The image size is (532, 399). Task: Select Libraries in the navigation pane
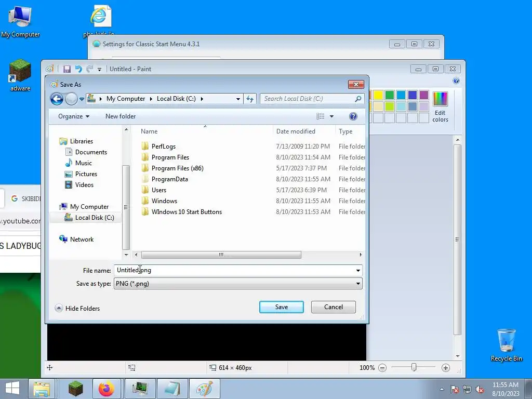pos(82,141)
